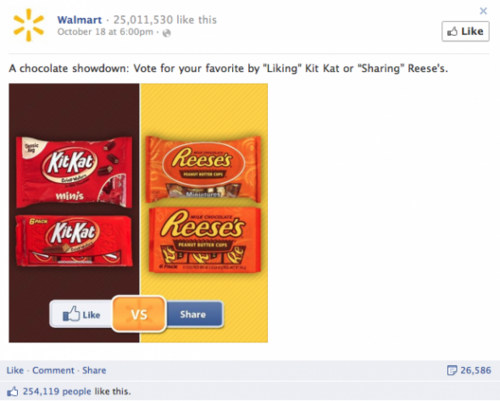Click the comment count icon showing 26,586
The height and width of the screenshot is (401, 500).
pyautogui.click(x=452, y=370)
